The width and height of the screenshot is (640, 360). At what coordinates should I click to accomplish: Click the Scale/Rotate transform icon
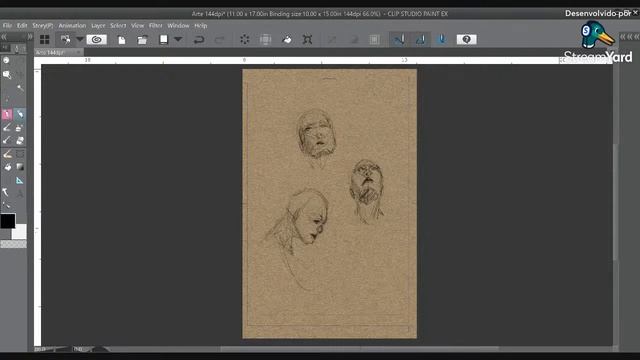point(307,39)
